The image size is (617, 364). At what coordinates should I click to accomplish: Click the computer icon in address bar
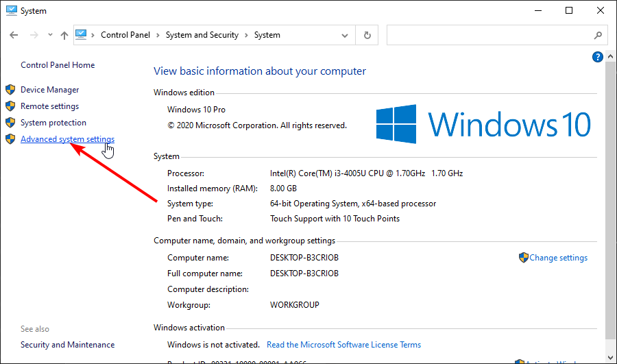point(81,35)
